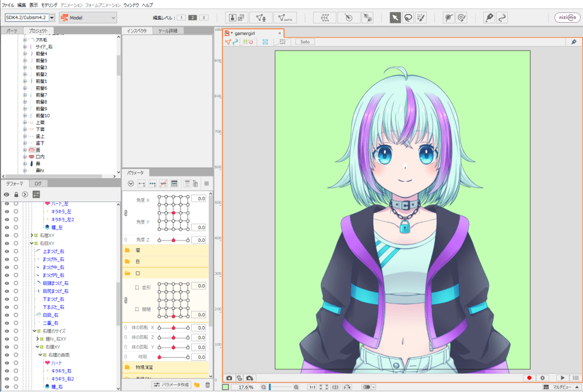This screenshot has width=583, height=392.
Task: Open the ファイル menu
Action: pos(8,5)
